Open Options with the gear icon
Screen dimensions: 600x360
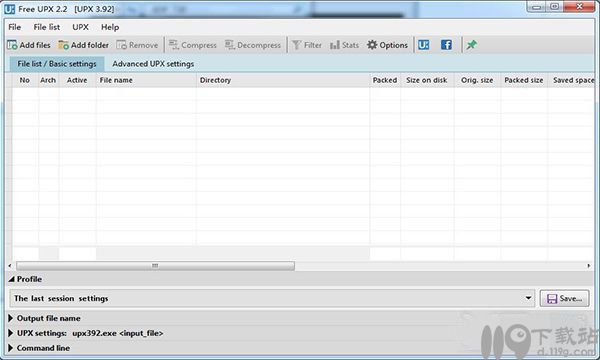372,45
